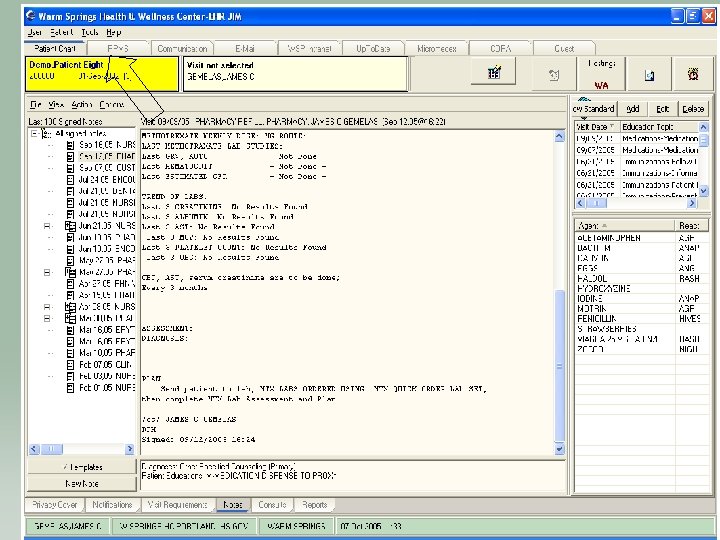
Task: Click the document icon right of Postings
Action: (x=648, y=74)
